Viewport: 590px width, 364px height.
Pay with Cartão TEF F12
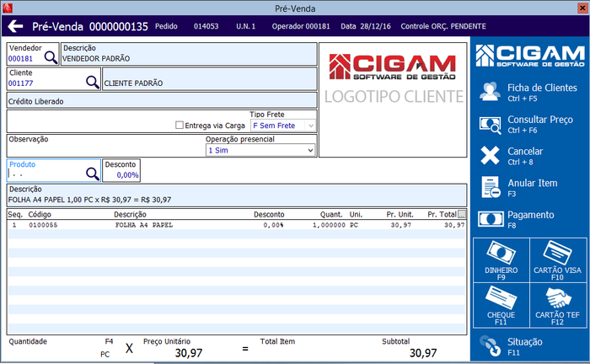[558, 305]
